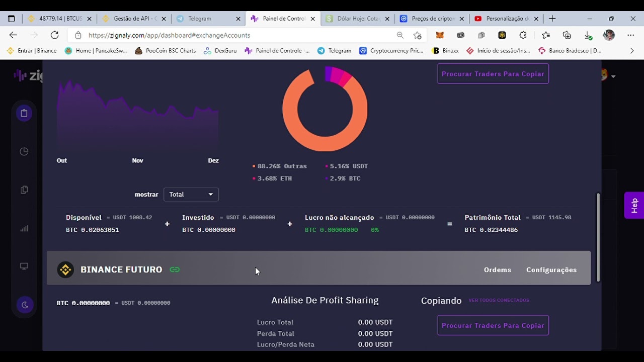Open Ordens for Binance Futuro
Viewport: 644px width, 362px height.
click(x=498, y=270)
